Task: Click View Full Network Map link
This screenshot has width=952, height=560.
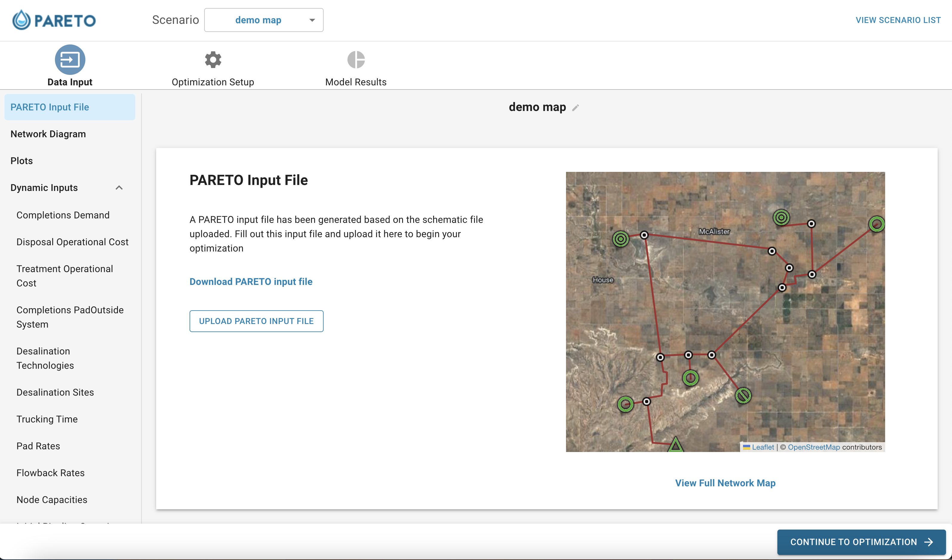Action: [725, 483]
